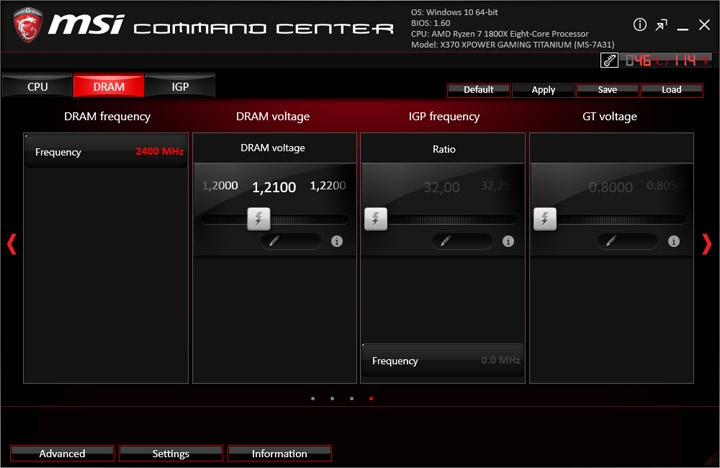Click the IGP Ratio pencil edit field

(462, 241)
